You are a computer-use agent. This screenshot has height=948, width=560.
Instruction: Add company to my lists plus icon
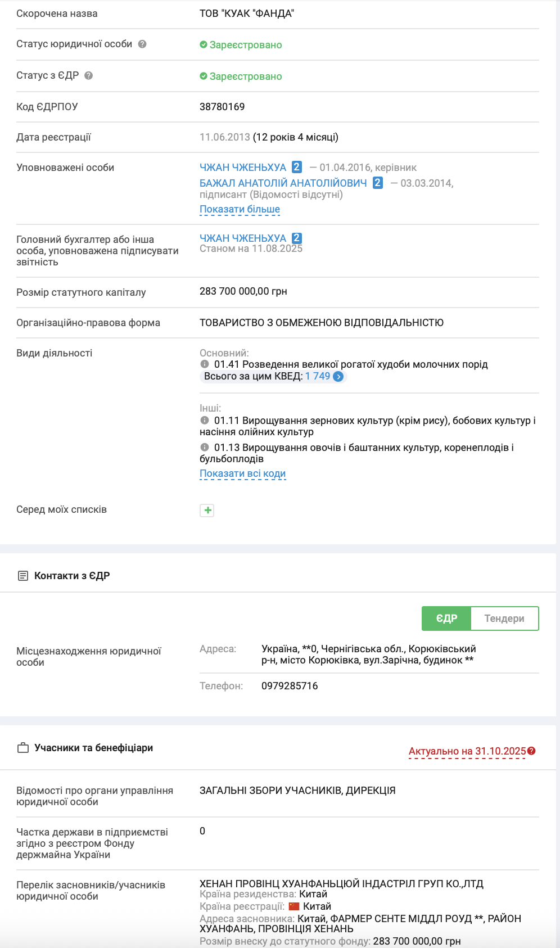pyautogui.click(x=207, y=510)
